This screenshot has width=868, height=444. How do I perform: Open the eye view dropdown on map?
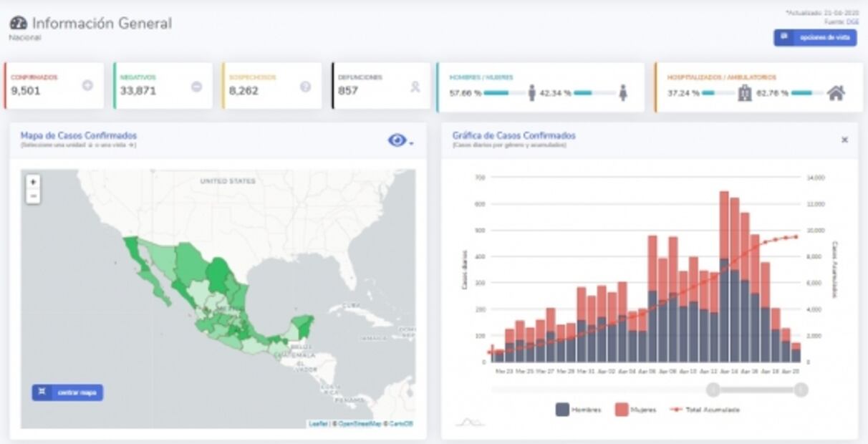pyautogui.click(x=400, y=140)
